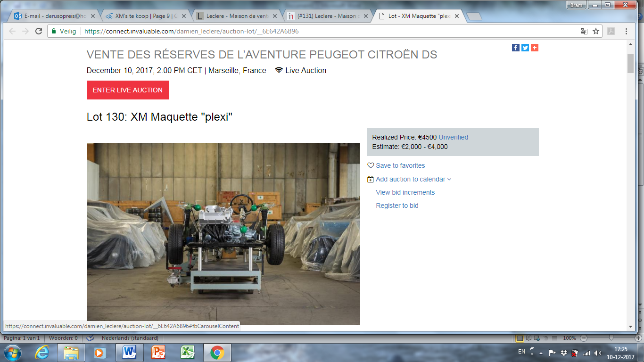The width and height of the screenshot is (644, 362).
Task: Click the Word zoom slider handle
Action: click(x=611, y=338)
